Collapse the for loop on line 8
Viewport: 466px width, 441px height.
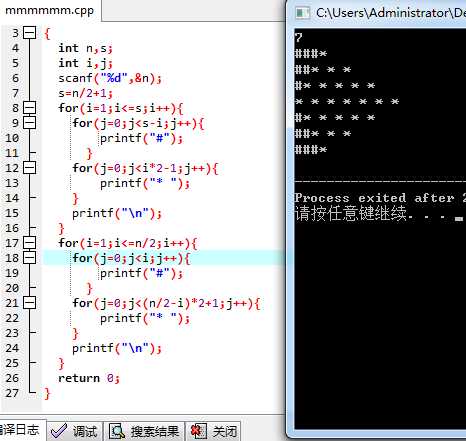(x=29, y=108)
